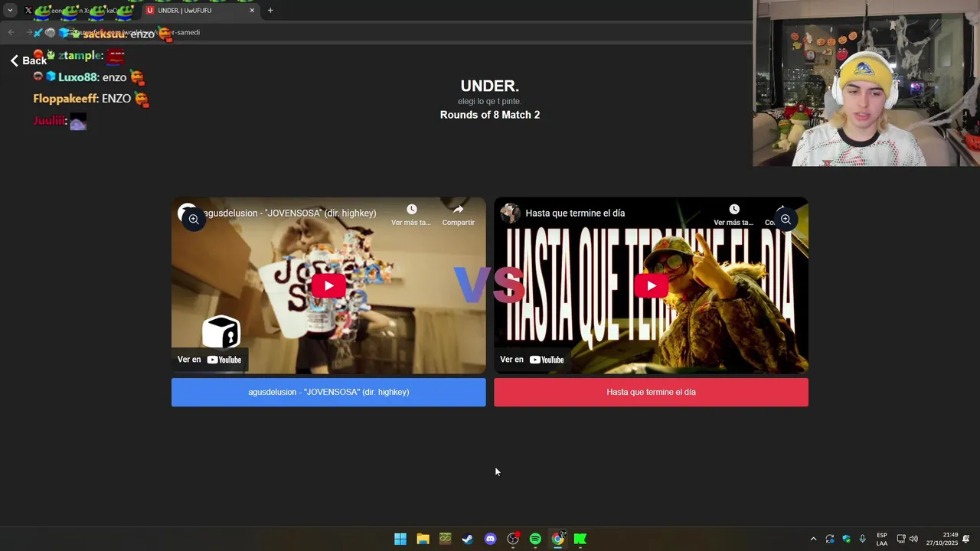
Task: Close the UNDER. | UwUFUFU tab
Action: click(252, 11)
